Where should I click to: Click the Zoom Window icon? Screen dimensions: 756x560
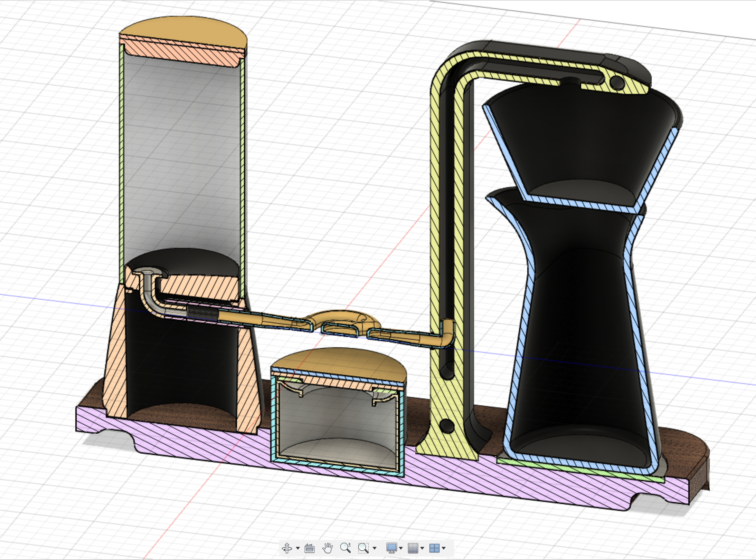(x=363, y=548)
